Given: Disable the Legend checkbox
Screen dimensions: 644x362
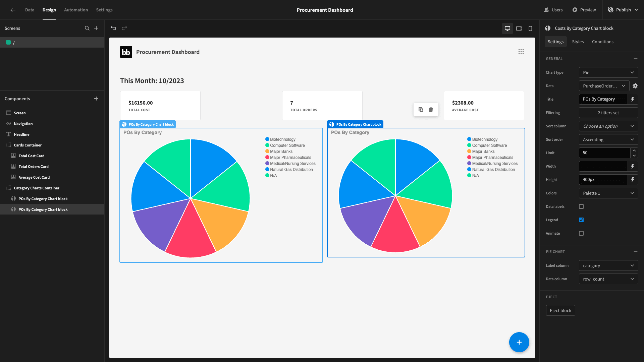Looking at the screenshot, I should pyautogui.click(x=581, y=220).
